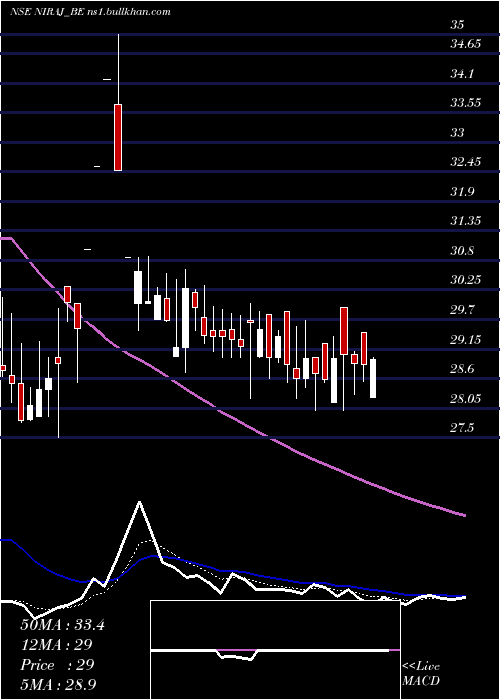Click the '<<Live MACD' label
The width and height of the screenshot is (500, 700).
(421, 674)
